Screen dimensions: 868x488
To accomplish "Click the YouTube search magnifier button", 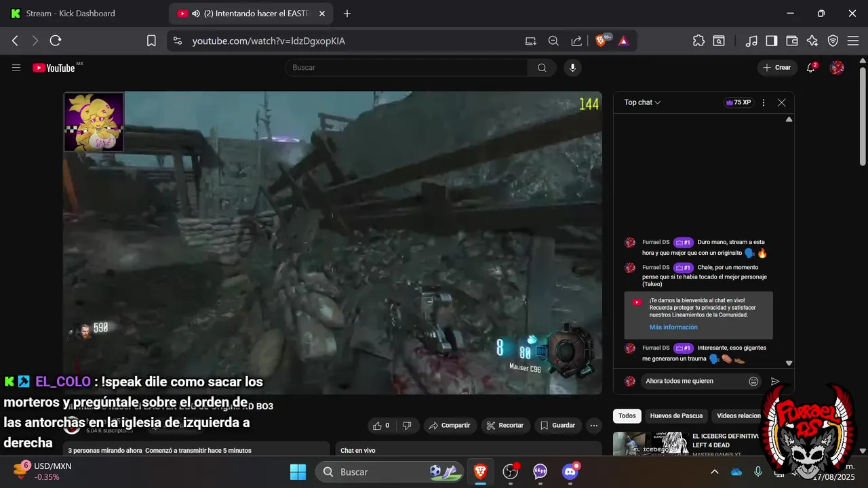I will (542, 67).
